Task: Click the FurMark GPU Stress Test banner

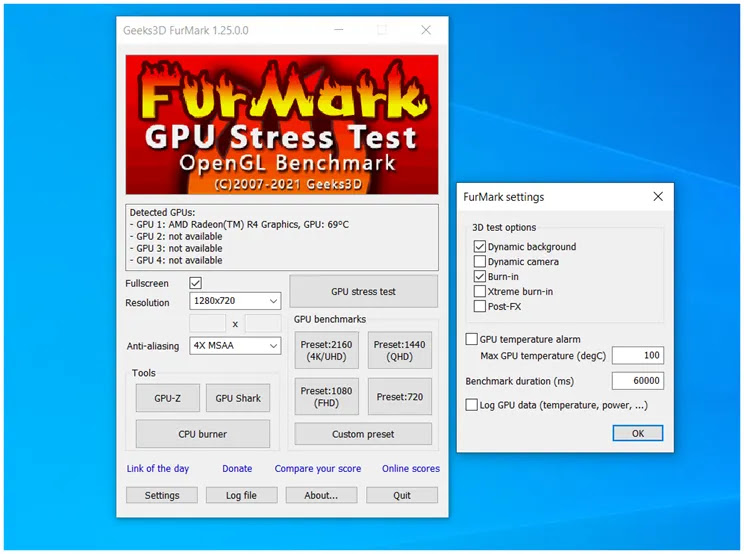Action: pos(282,124)
